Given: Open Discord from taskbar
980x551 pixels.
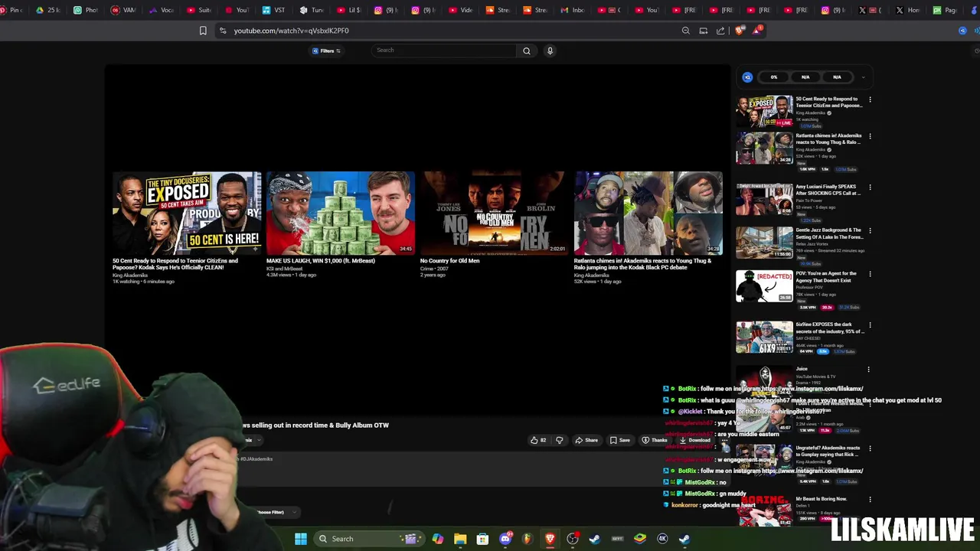Looking at the screenshot, I should pos(505,539).
